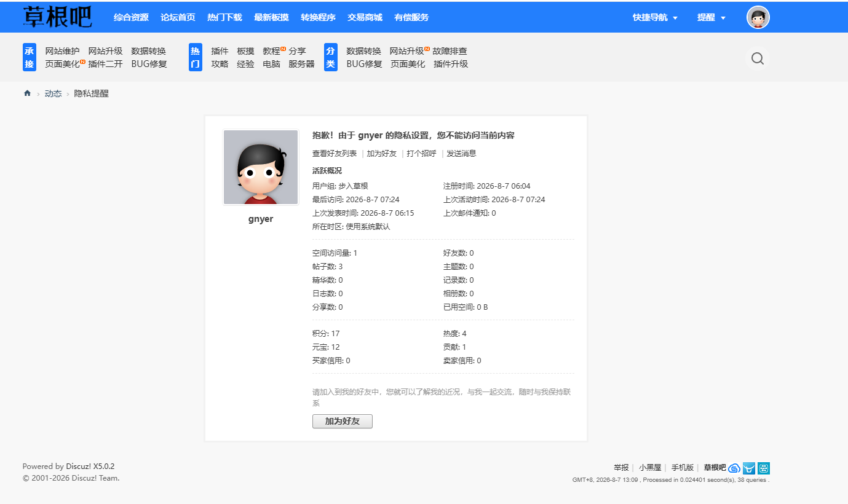This screenshot has width=848, height=504.
Task: Click the 步入草根 user group link
Action: pos(353,186)
